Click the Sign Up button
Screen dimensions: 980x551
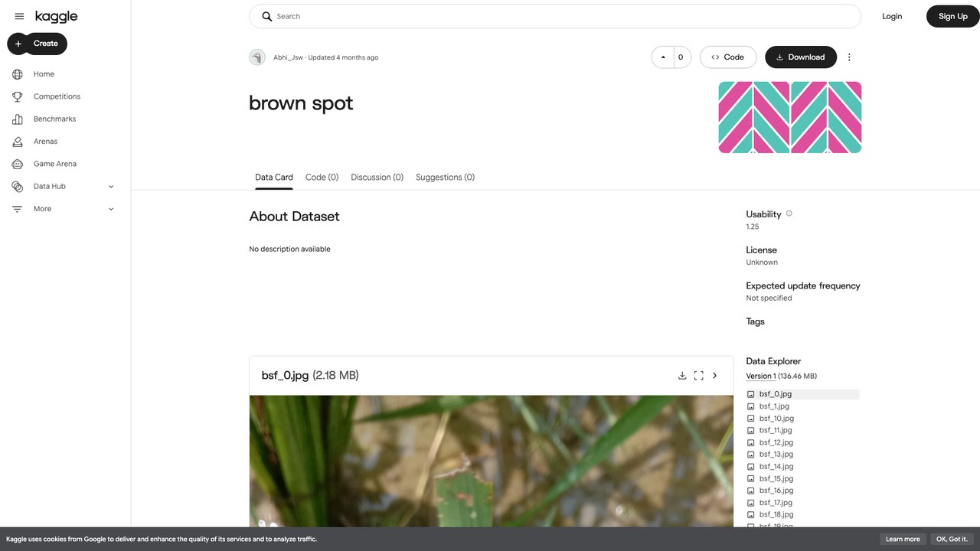952,16
